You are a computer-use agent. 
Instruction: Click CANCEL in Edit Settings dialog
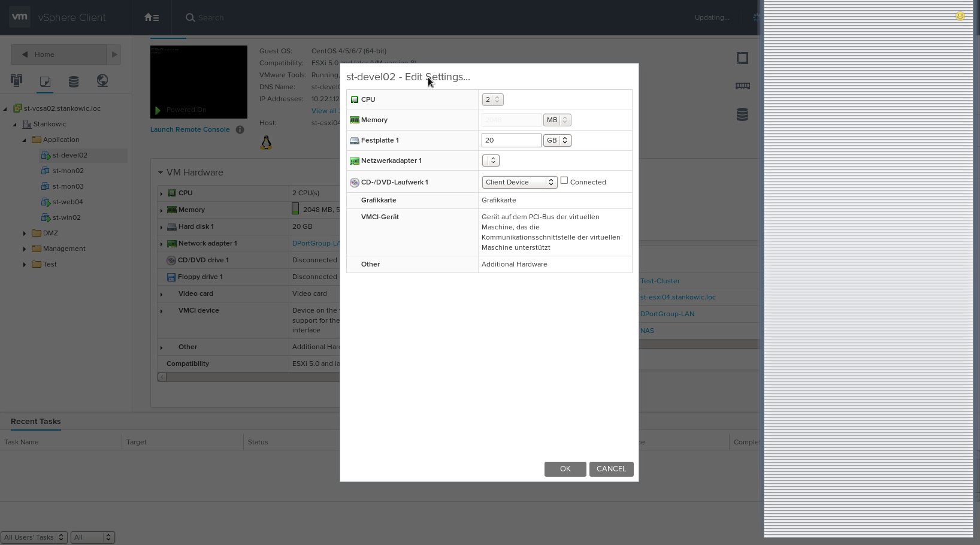point(611,469)
